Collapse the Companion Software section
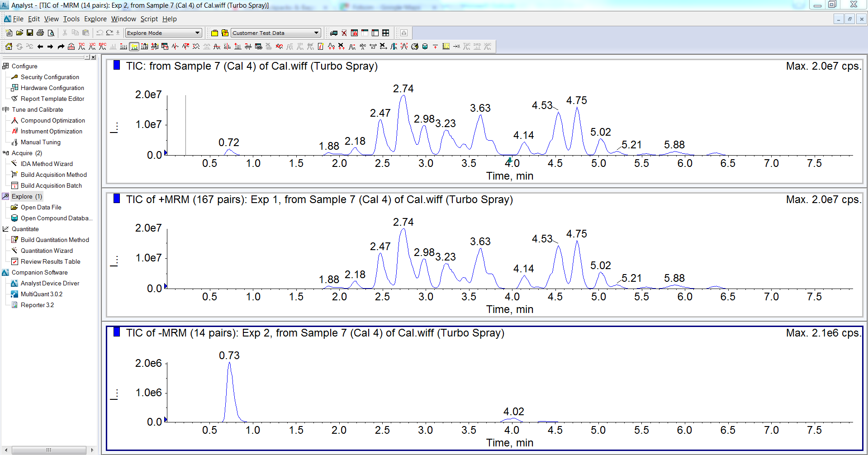Viewport: 868px width, 455px height. click(x=5, y=272)
